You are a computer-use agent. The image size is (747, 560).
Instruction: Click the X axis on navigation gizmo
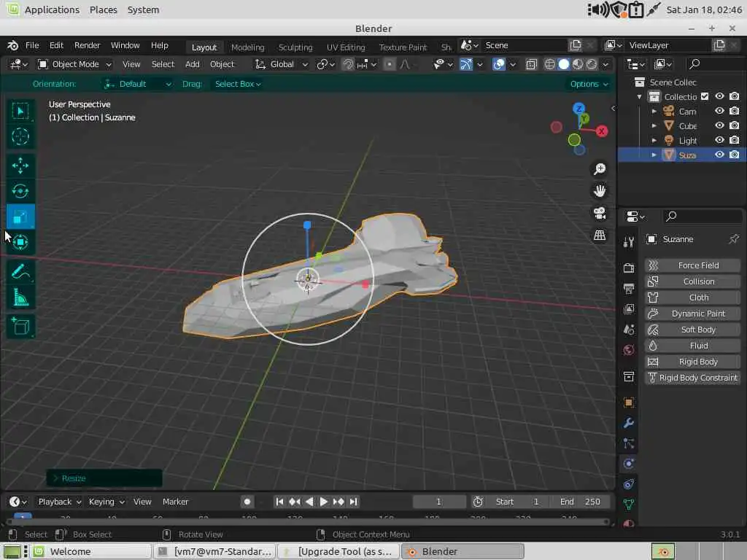(602, 131)
